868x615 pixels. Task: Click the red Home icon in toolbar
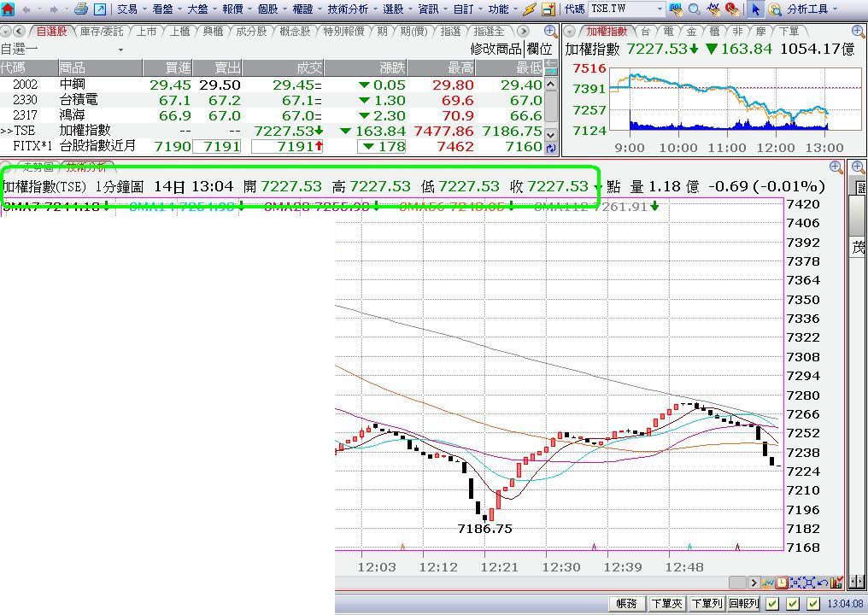pyautogui.click(x=8, y=9)
